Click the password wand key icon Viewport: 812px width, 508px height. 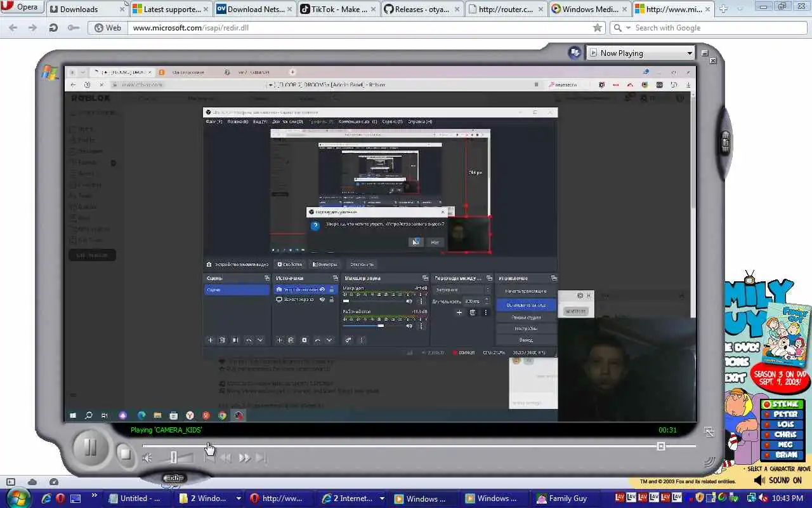[74, 28]
